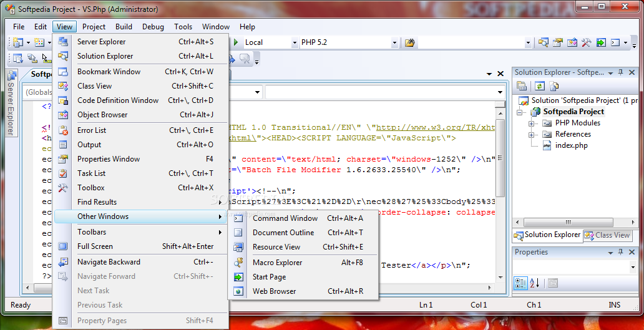
Task: Open the Find combo box dropdown in toolbar
Action: (x=528, y=42)
